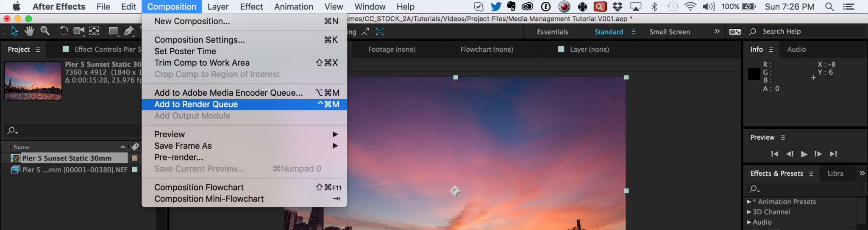Open Evernote from the macOS menu bar
868x230 pixels.
tap(512, 6)
